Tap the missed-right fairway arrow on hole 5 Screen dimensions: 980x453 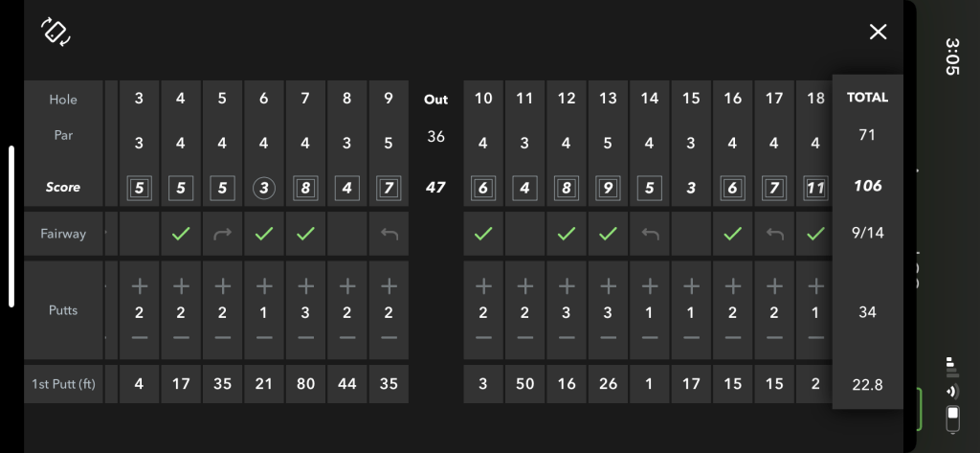pos(222,233)
